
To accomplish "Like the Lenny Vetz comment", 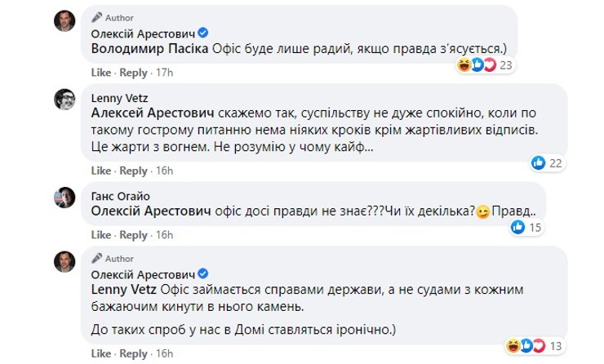I will pos(100,171).
